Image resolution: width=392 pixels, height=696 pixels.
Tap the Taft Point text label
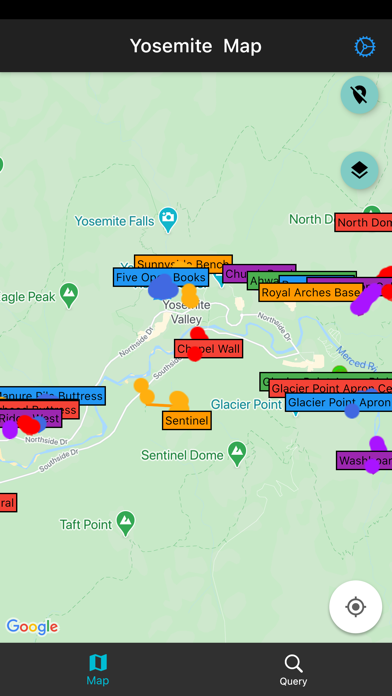(x=86, y=525)
